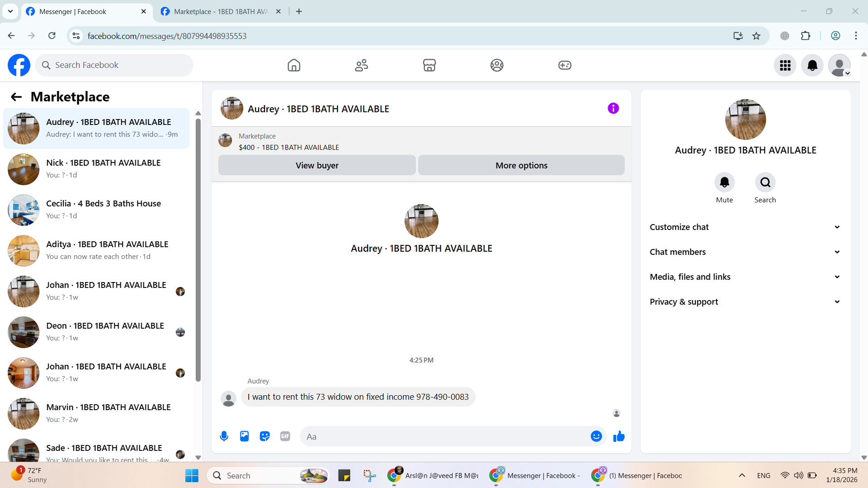
Task: Go back in browser history
Action: [11, 36]
